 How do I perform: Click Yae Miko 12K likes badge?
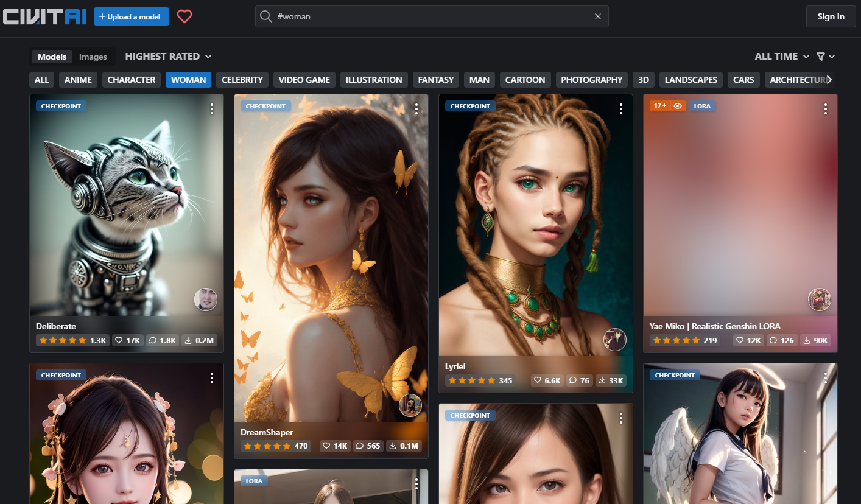click(x=748, y=340)
